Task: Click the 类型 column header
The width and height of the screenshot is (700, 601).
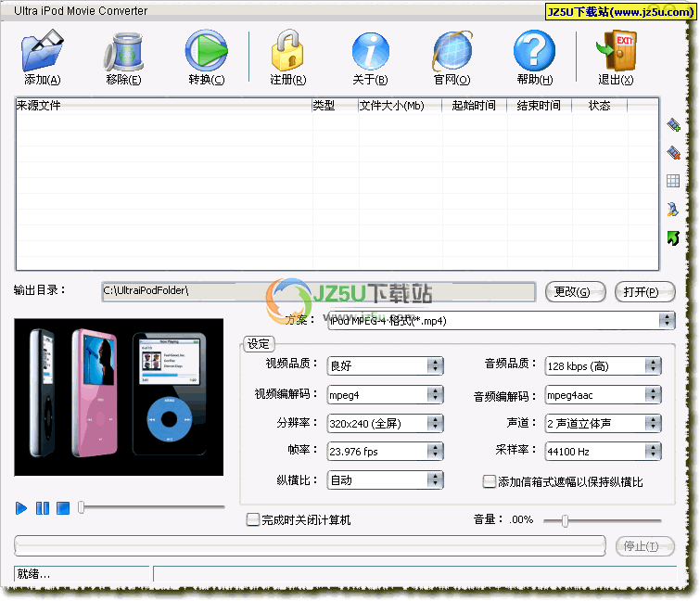Action: [x=335, y=106]
